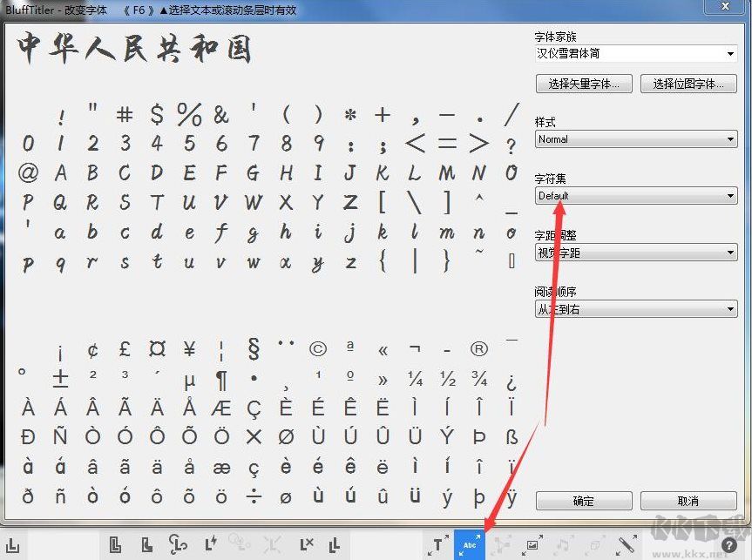This screenshot has width=752, height=560.
Task: Click the 选择矢量字体 vector font button
Action: click(586, 84)
